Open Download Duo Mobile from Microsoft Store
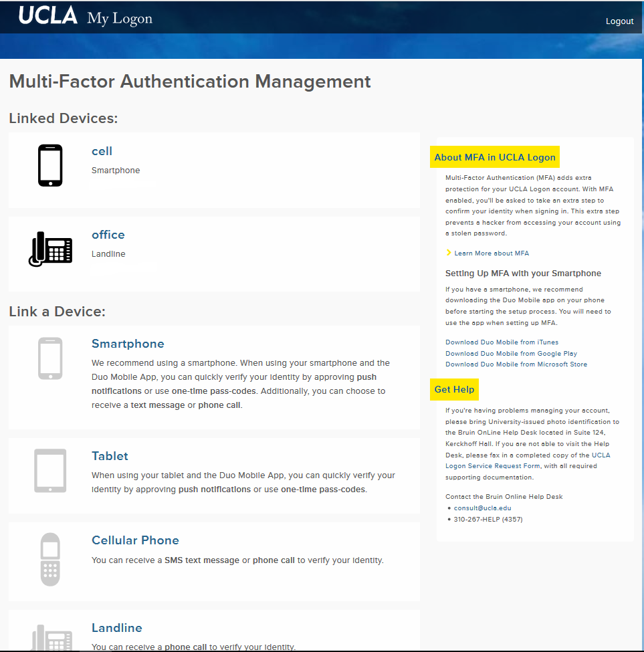The width and height of the screenshot is (644, 652). pos(516,364)
